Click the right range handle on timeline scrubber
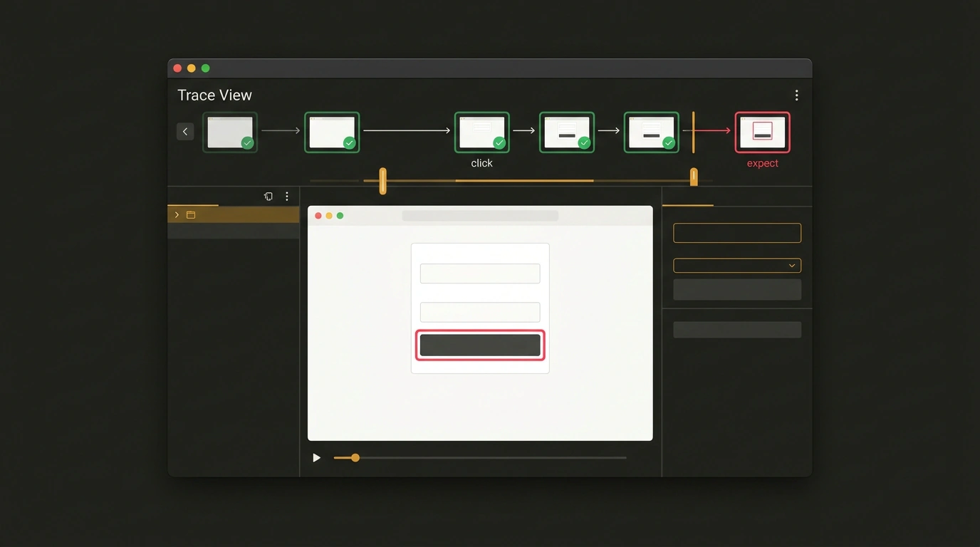 click(694, 177)
